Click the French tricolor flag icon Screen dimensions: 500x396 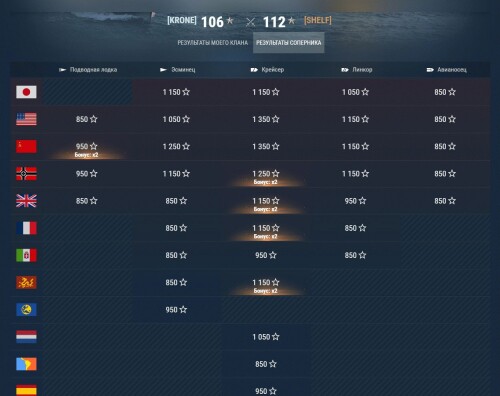26,228
